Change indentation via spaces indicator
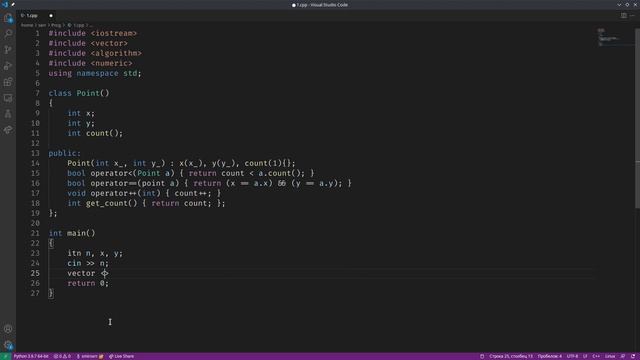The image size is (640, 360). tap(550, 356)
